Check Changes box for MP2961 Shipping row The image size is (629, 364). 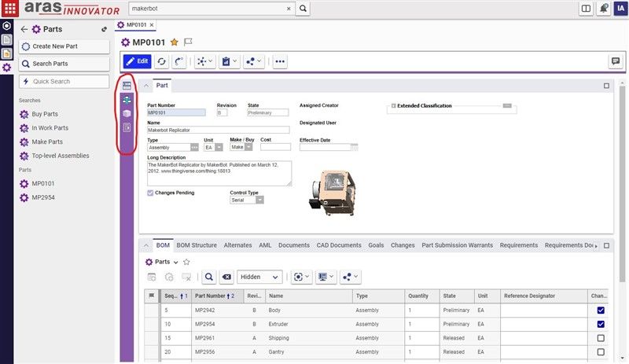(601, 338)
